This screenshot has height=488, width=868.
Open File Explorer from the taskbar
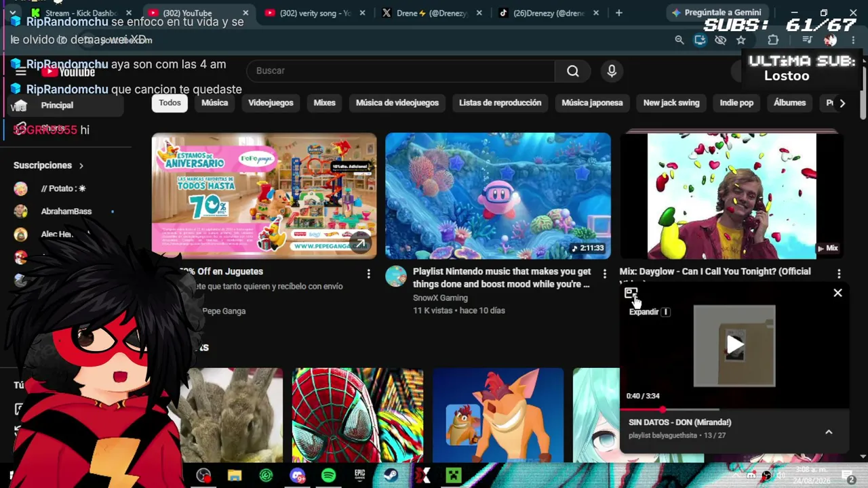pyautogui.click(x=235, y=476)
